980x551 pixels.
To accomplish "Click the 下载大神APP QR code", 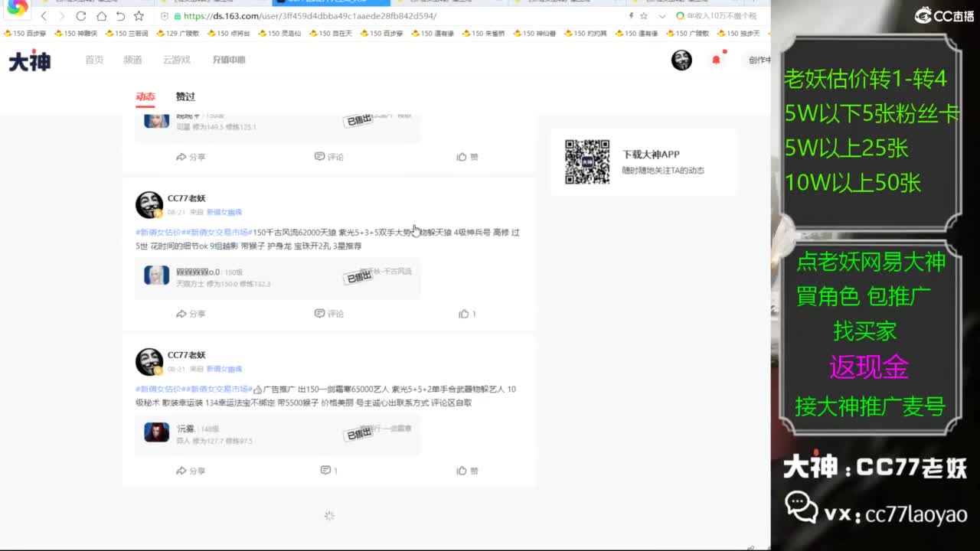I will (586, 161).
